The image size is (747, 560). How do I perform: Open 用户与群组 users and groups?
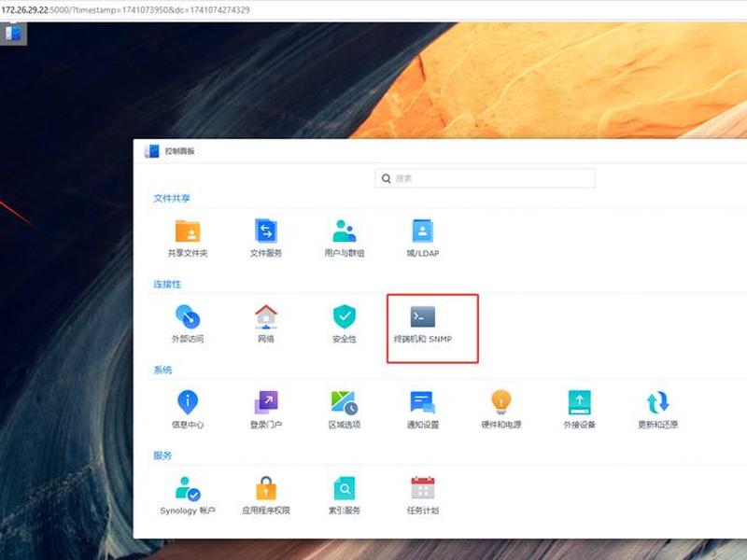(345, 231)
